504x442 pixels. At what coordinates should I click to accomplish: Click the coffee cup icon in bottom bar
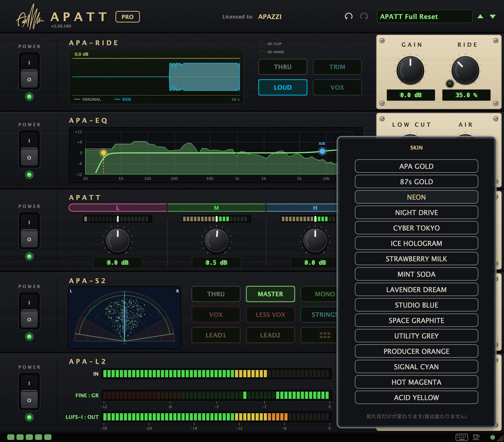coord(476,437)
